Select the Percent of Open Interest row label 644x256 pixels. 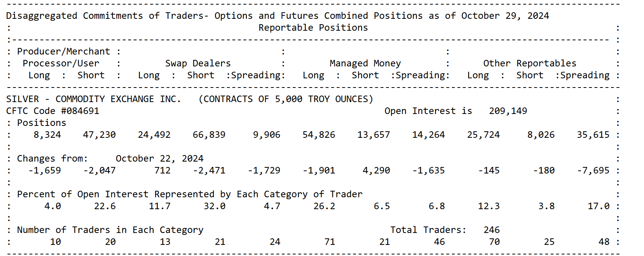[190, 194]
